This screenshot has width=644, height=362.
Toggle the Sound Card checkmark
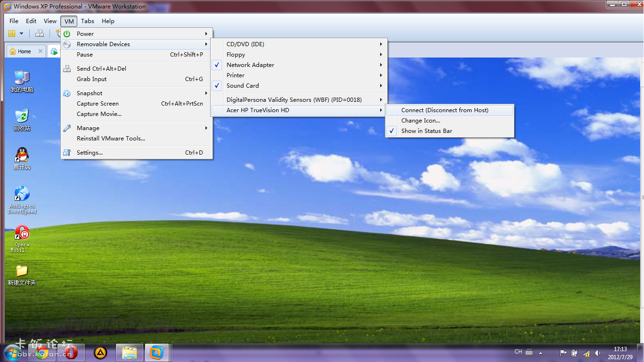(217, 86)
